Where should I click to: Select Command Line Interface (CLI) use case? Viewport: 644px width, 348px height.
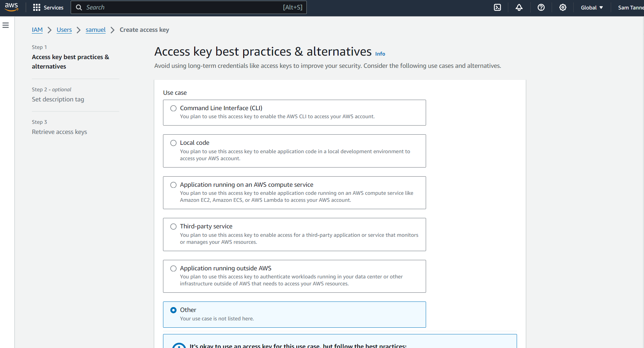click(174, 108)
